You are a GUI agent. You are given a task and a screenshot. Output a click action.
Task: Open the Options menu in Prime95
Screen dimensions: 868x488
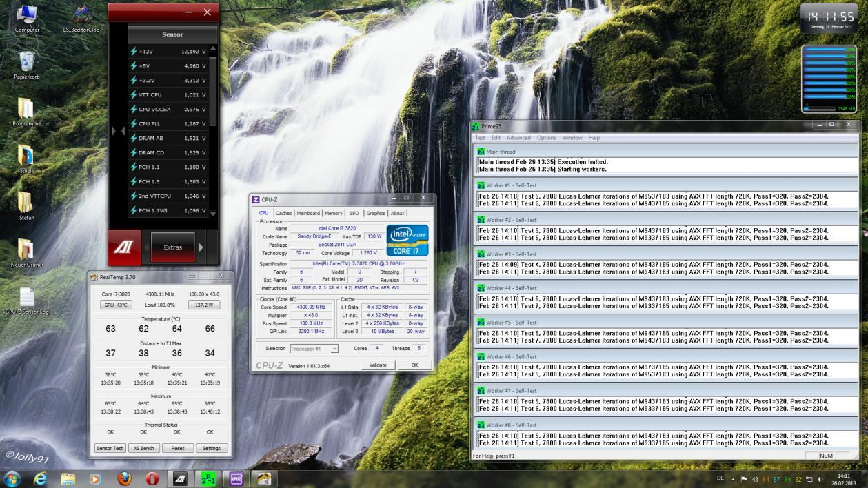(546, 138)
